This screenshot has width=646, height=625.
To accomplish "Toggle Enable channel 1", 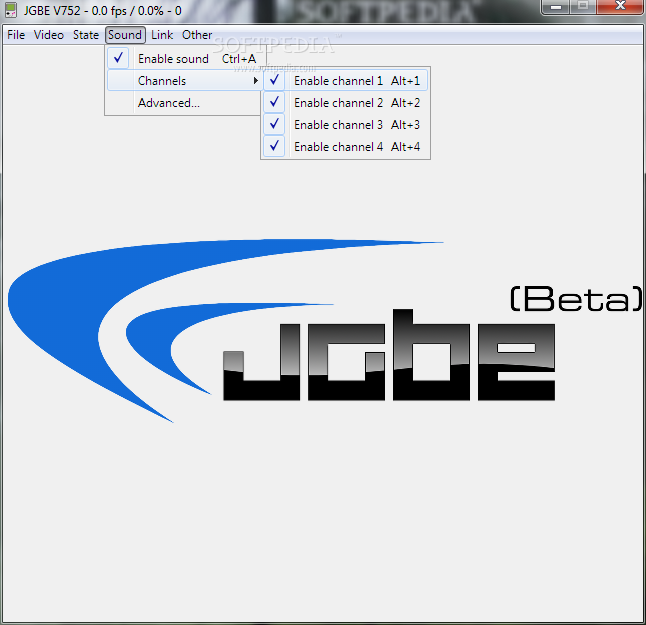I will (345, 80).
